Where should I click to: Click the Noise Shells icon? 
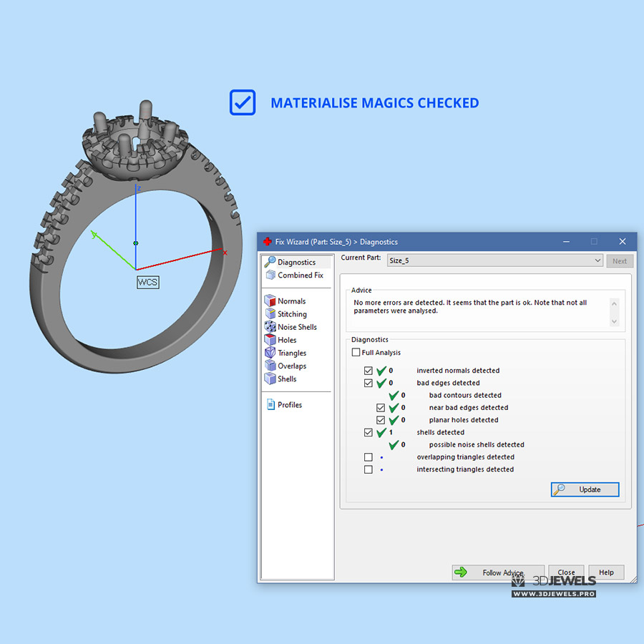(x=270, y=326)
